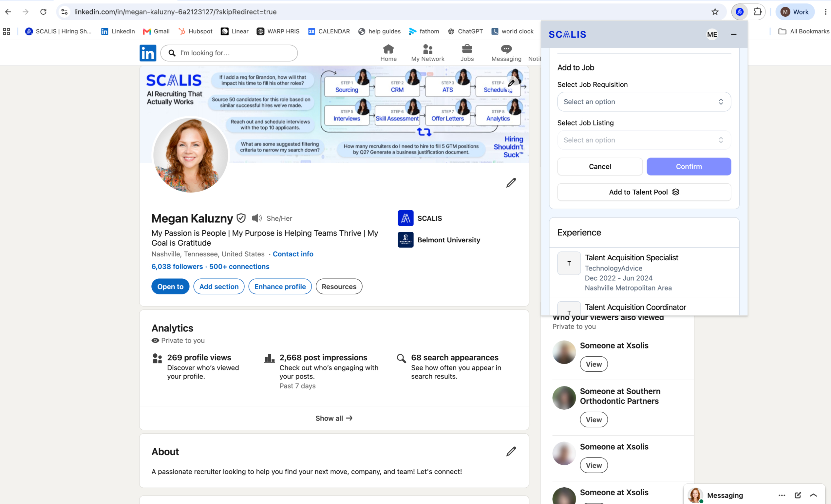
Task: Expand Messaging bar with chevron up
Action: (x=813, y=495)
